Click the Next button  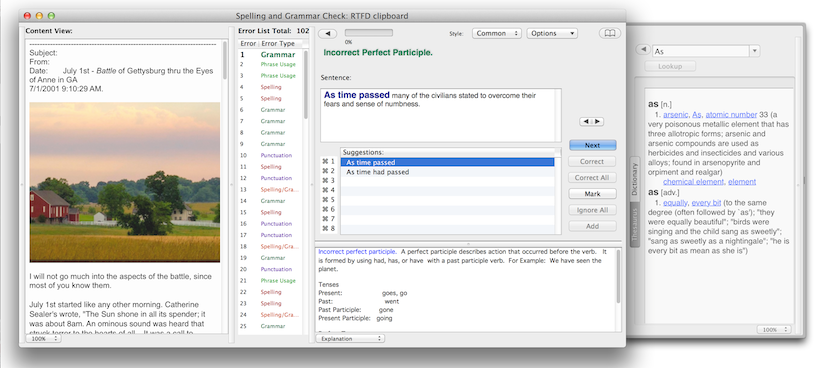592,145
